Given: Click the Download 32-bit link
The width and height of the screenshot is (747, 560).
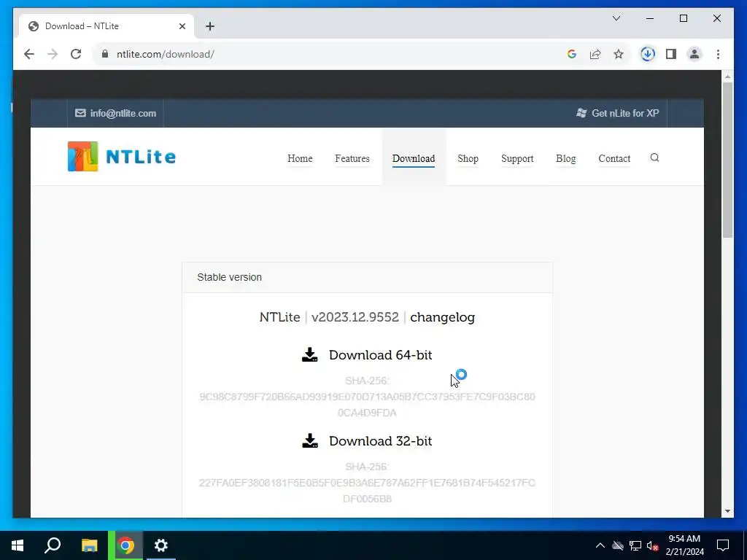Looking at the screenshot, I should click(380, 441).
